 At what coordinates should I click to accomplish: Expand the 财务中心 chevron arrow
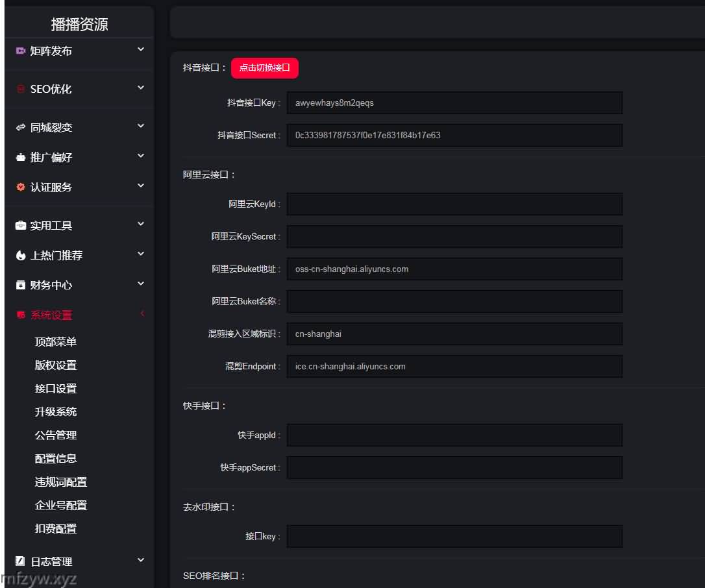click(141, 284)
